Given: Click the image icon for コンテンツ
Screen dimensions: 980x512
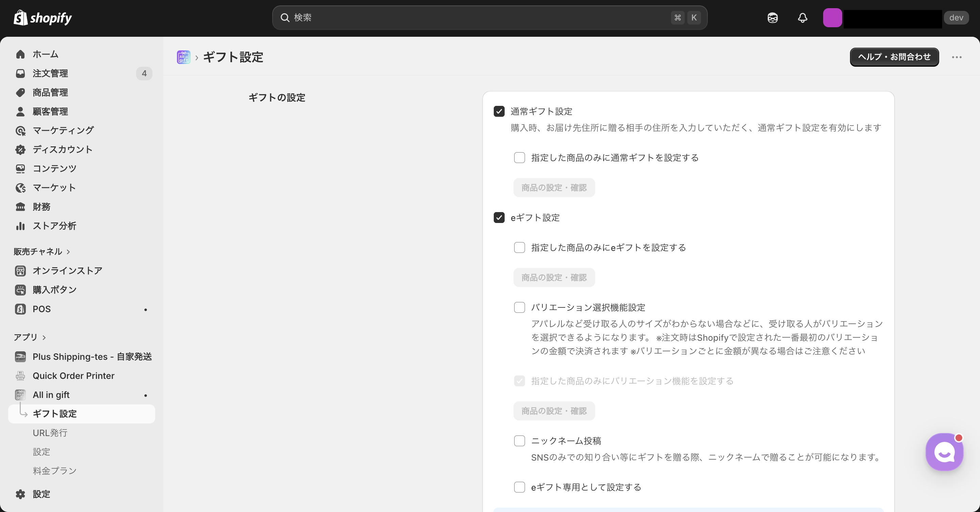Looking at the screenshot, I should [20, 168].
